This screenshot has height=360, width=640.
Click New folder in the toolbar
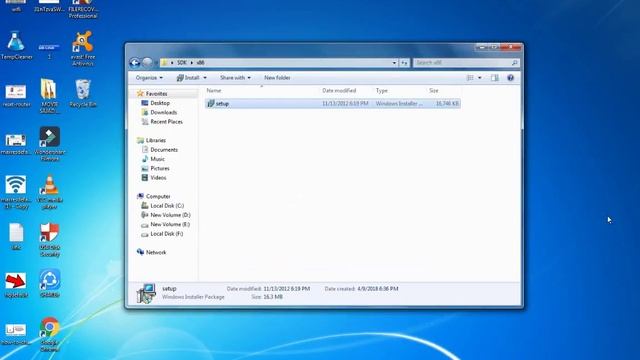click(x=277, y=78)
